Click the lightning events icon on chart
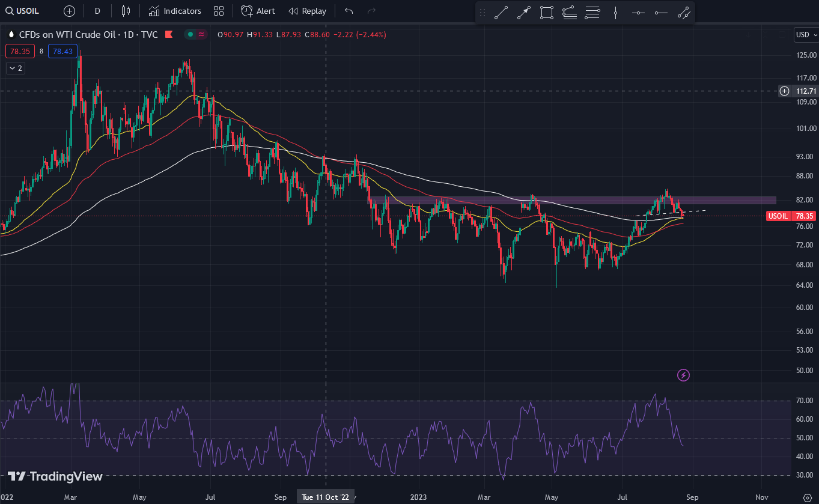This screenshot has height=504, width=819. click(x=683, y=375)
